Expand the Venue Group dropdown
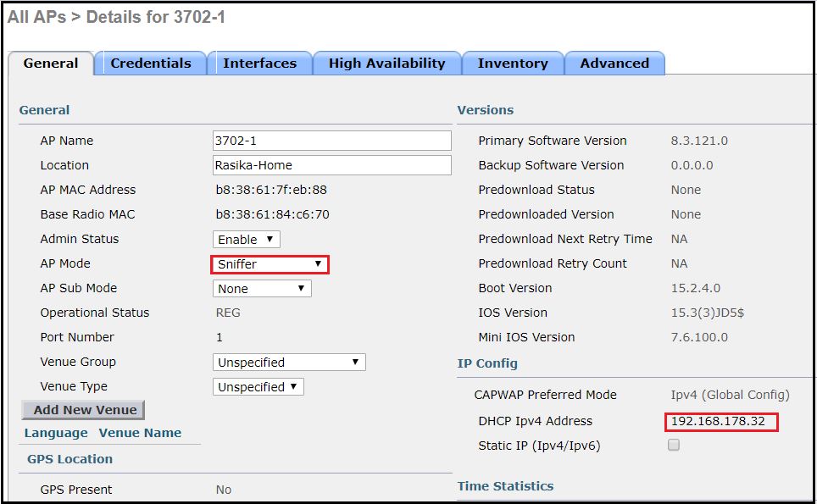This screenshot has height=504, width=817. coord(289,363)
